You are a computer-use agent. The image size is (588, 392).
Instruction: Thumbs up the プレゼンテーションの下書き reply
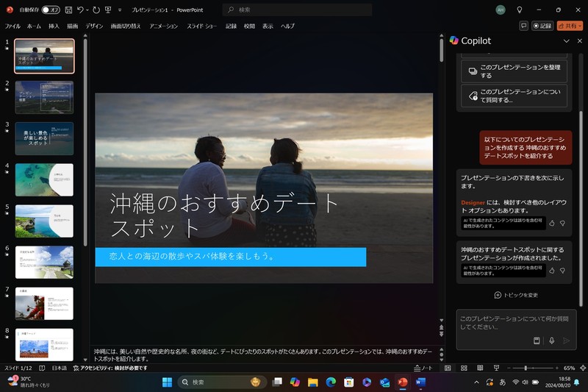tap(552, 223)
